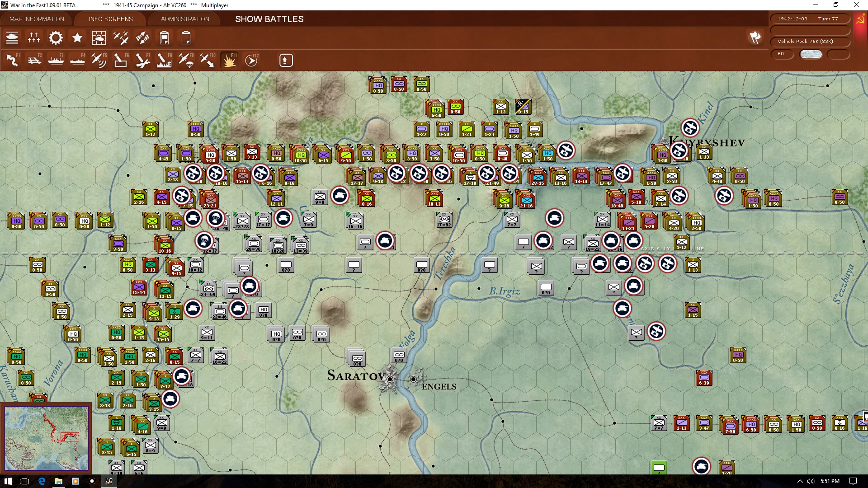The image size is (868, 488).
Task: Open the ADMINISTRATION tab
Action: tap(185, 19)
